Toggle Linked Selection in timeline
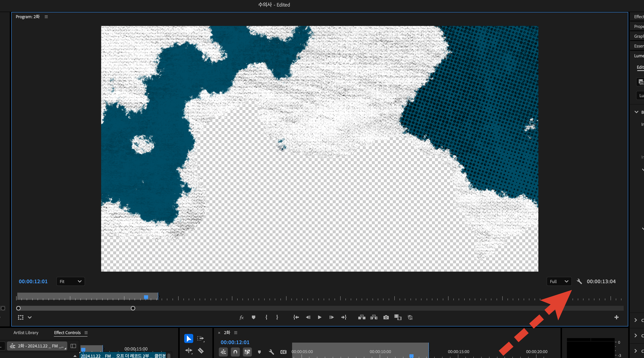The width and height of the screenshot is (644, 358). (x=247, y=352)
